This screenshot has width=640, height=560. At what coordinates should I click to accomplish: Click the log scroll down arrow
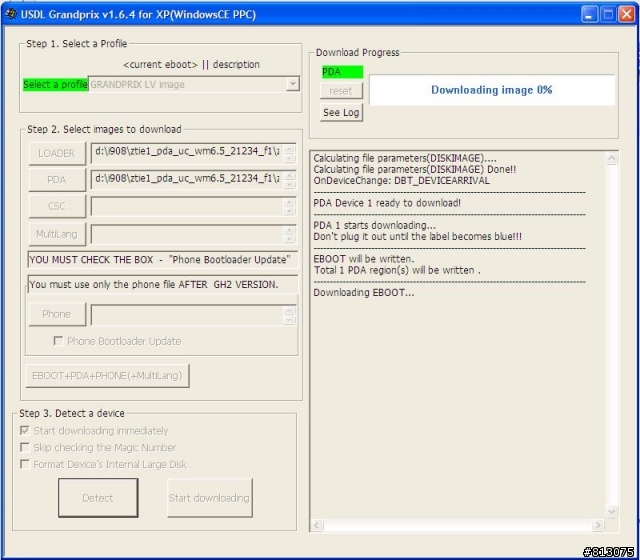point(611,511)
